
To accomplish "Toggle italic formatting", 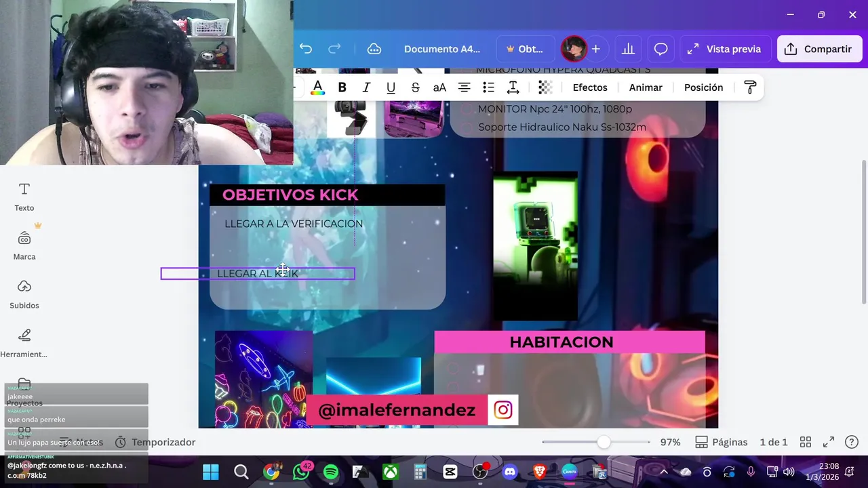I will tap(366, 87).
